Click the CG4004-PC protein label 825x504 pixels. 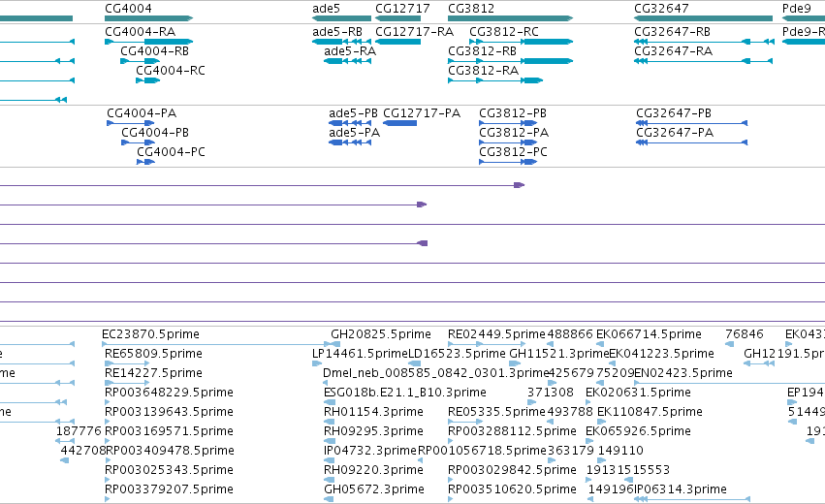pyautogui.click(x=171, y=152)
